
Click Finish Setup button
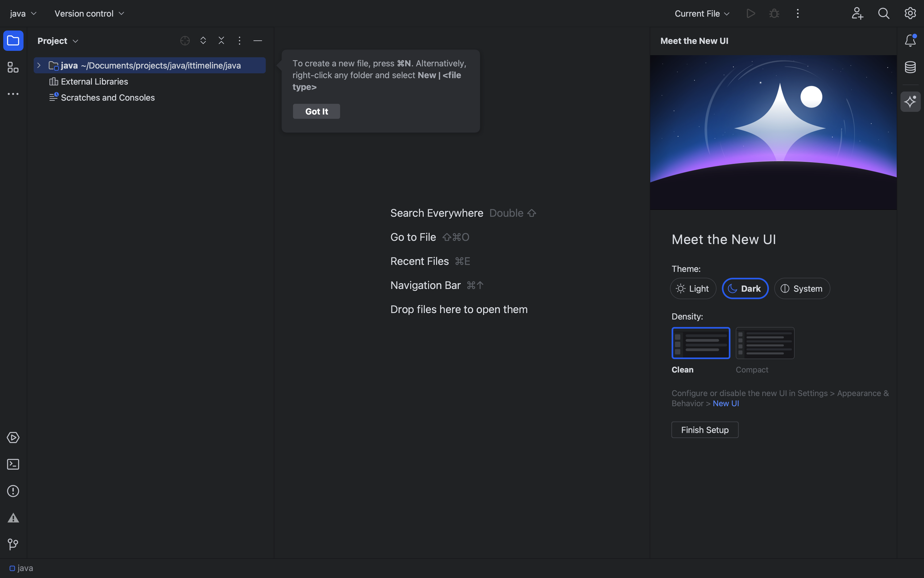pyautogui.click(x=705, y=430)
